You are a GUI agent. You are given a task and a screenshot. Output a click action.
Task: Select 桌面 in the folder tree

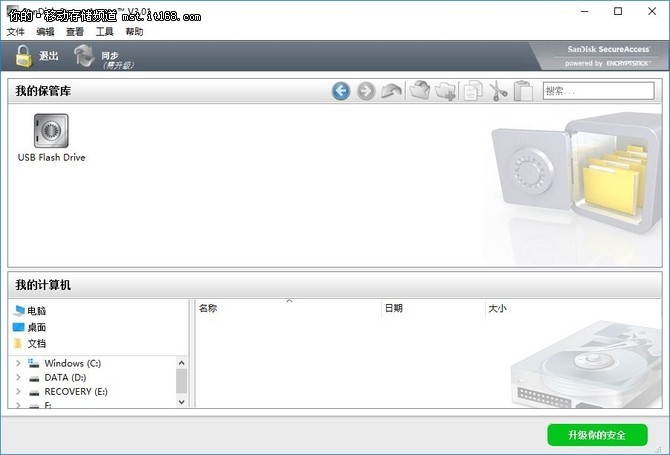pyautogui.click(x=36, y=327)
